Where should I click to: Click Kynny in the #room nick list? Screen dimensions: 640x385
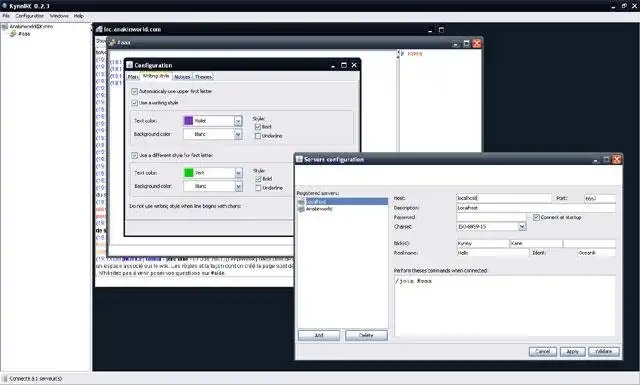point(415,53)
